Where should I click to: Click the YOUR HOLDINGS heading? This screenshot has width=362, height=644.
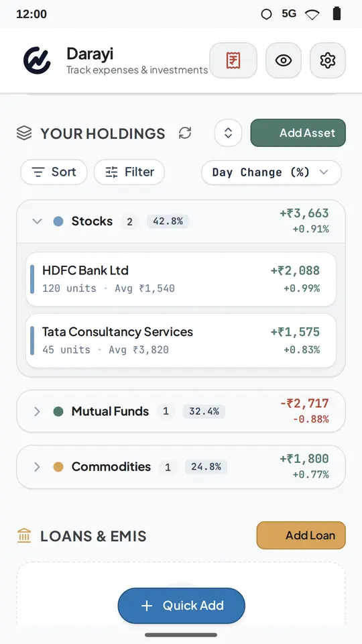point(103,133)
